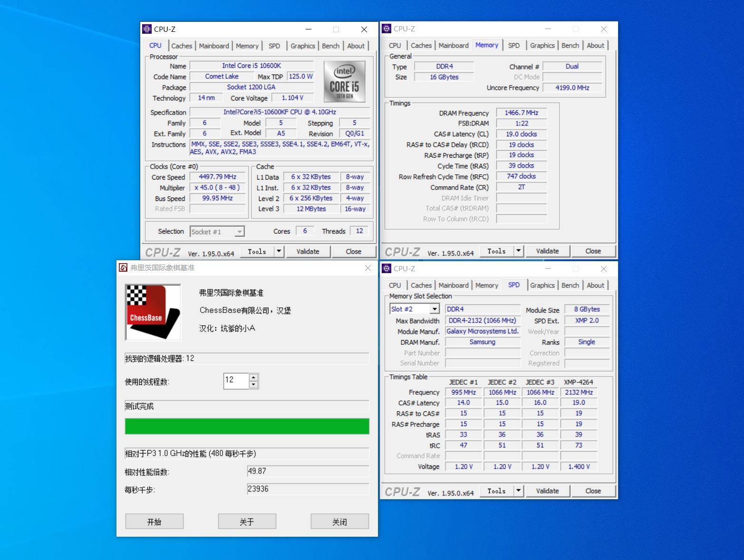Close the Fritz Chess Benchmark window with the X
This screenshot has height=560, width=744.
point(368,268)
